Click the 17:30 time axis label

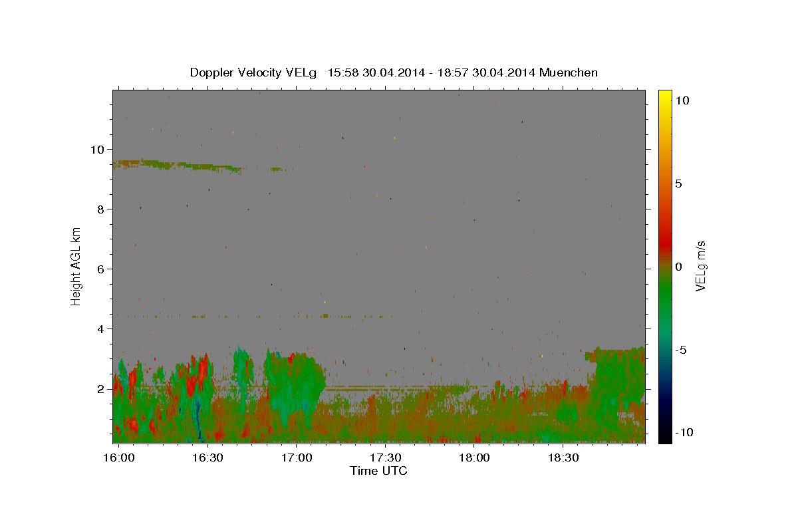(385, 458)
